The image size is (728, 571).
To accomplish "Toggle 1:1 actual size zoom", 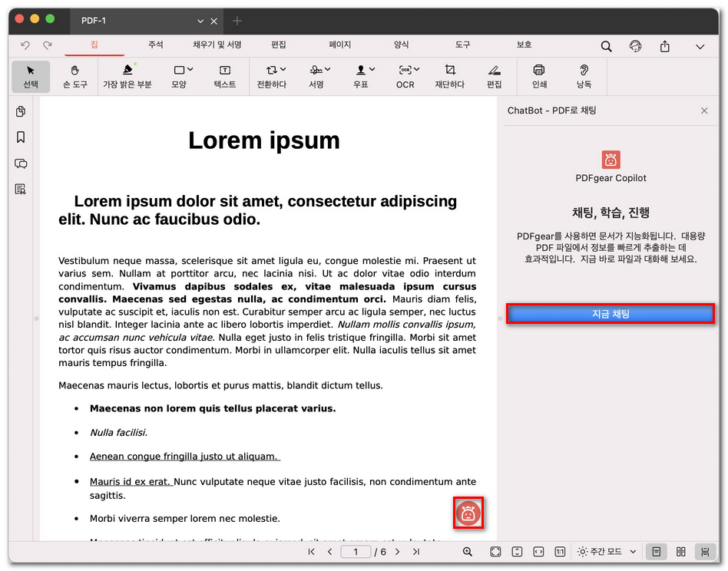I will click(560, 552).
